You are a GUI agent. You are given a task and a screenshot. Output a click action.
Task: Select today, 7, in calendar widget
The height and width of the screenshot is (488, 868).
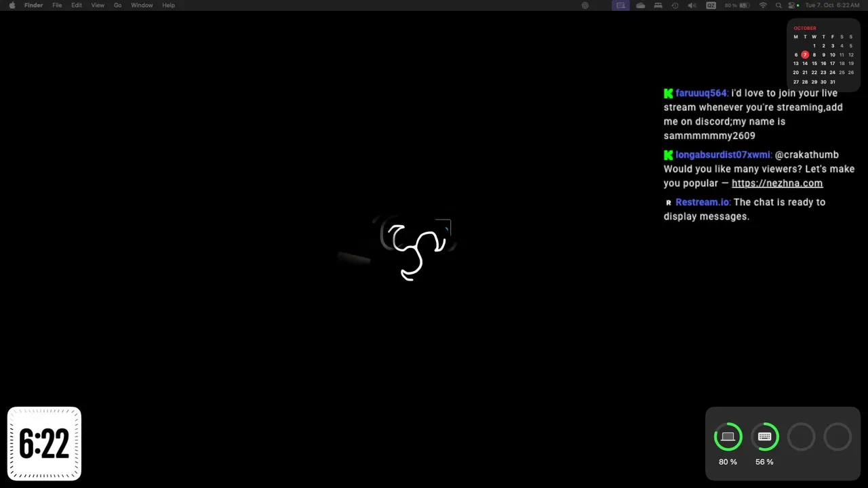click(805, 55)
